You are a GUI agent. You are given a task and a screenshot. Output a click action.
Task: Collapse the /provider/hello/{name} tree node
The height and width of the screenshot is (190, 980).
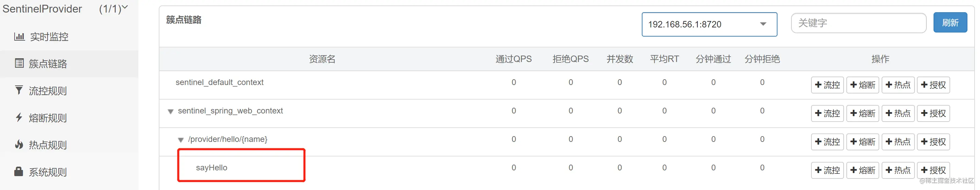[181, 140]
